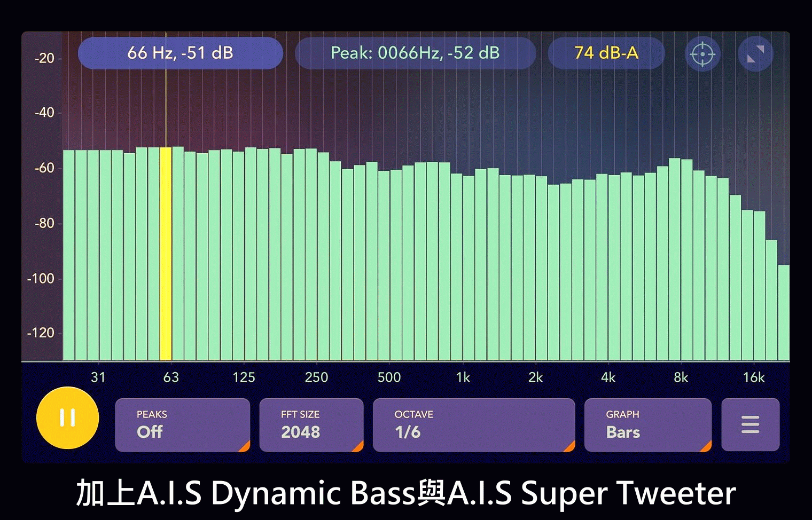Image resolution: width=812 pixels, height=520 pixels.
Task: Tap the fullscreen expand arrows icon
Action: [755, 54]
